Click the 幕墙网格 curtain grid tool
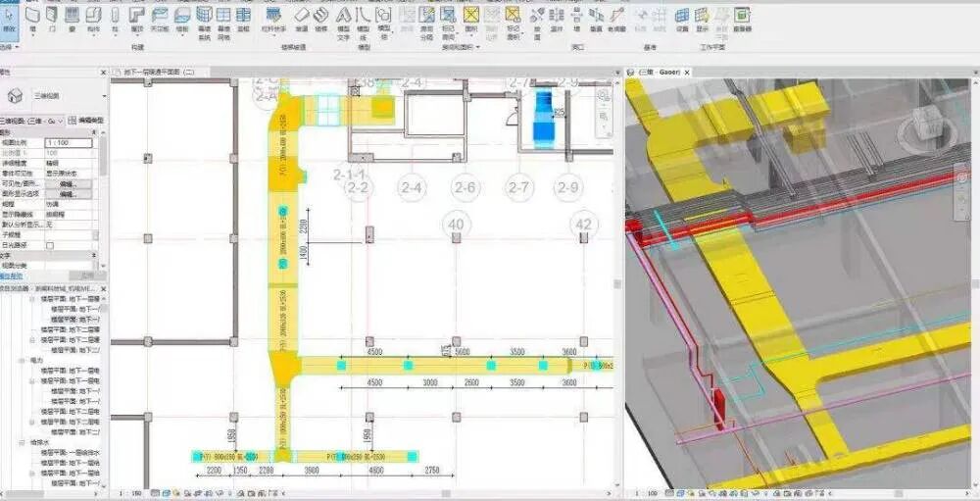This screenshot has height=501, width=980. click(223, 24)
